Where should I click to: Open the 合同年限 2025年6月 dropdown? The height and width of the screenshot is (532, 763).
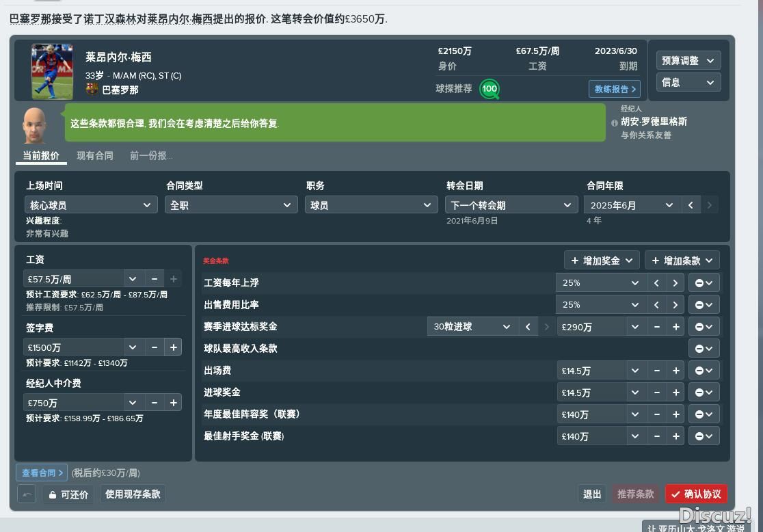click(x=632, y=205)
